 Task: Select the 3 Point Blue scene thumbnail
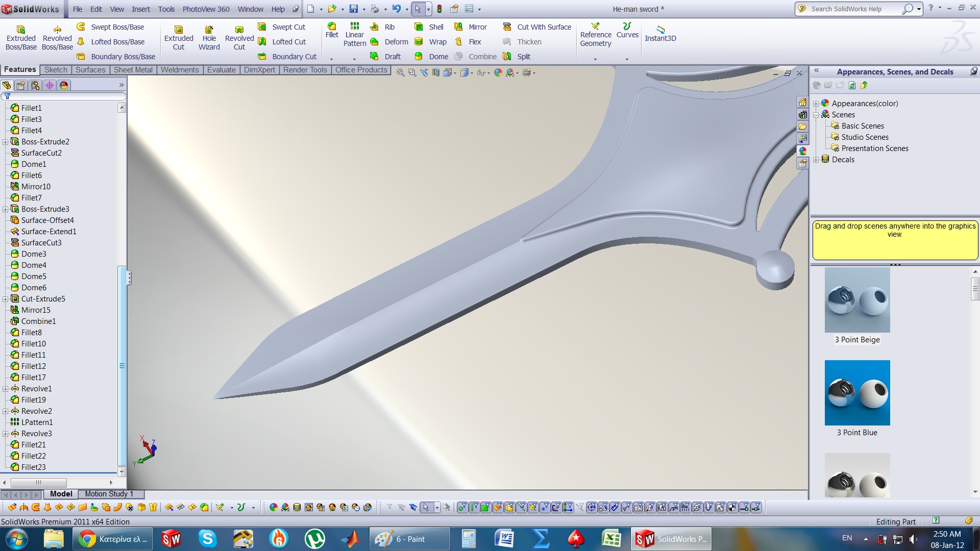pyautogui.click(x=857, y=393)
